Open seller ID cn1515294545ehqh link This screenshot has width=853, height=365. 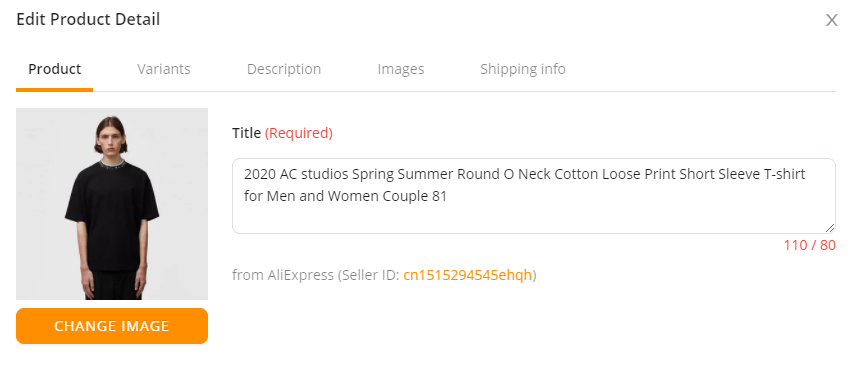point(467,275)
